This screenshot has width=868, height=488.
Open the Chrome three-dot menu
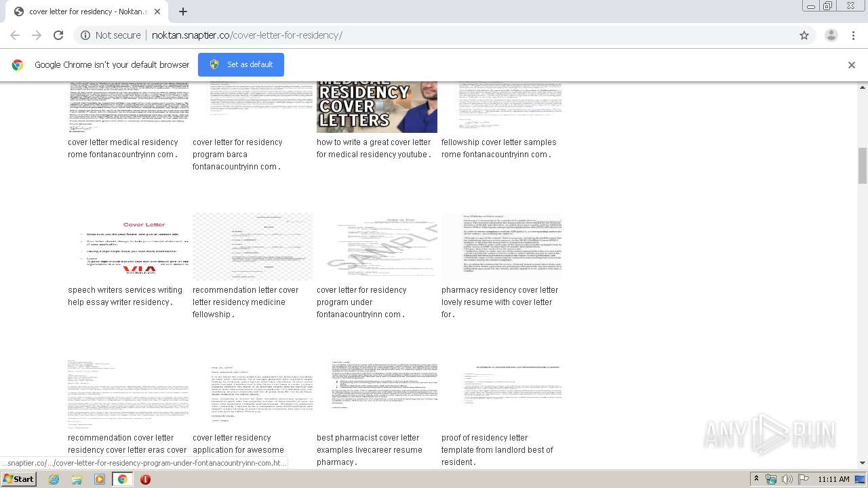pyautogui.click(x=854, y=35)
